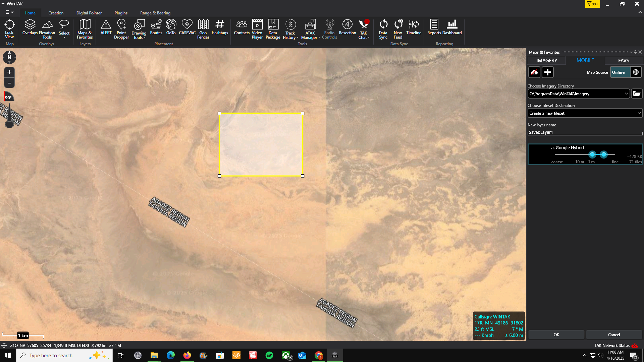Expand the Imagery Directory dropdown
The height and width of the screenshot is (362, 644).
pos(626,94)
